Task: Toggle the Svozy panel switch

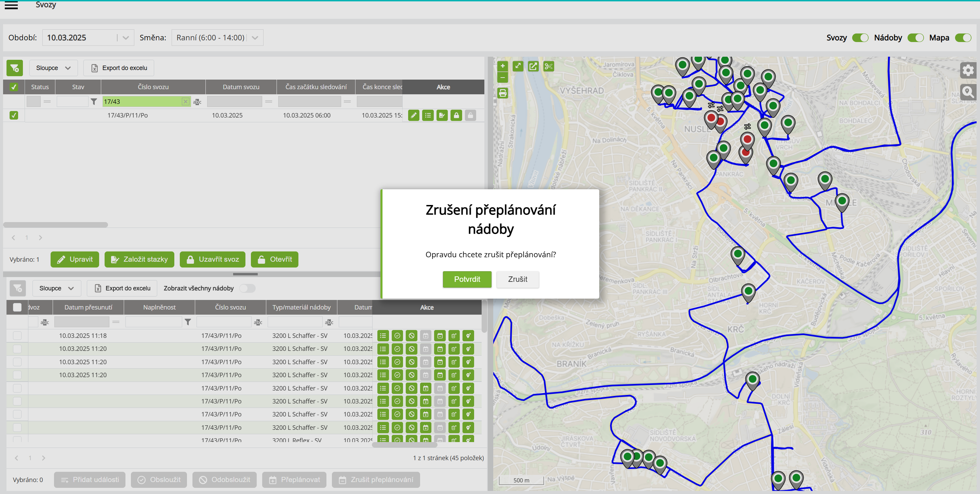Action: pos(860,38)
